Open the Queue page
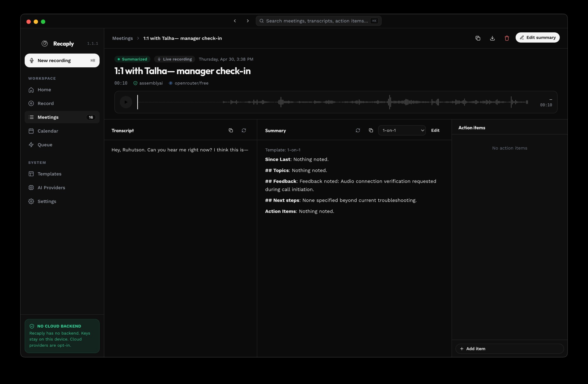This screenshot has height=384, width=588. (x=62, y=145)
